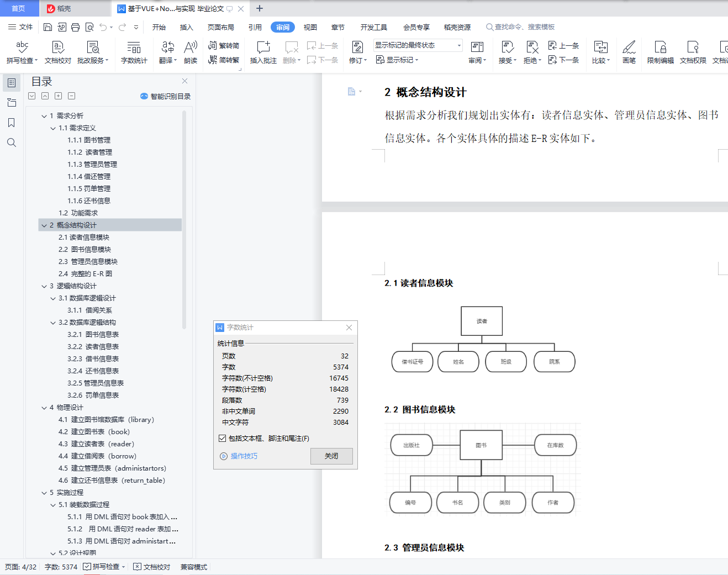Convert text with 简转繁

(x=224, y=60)
